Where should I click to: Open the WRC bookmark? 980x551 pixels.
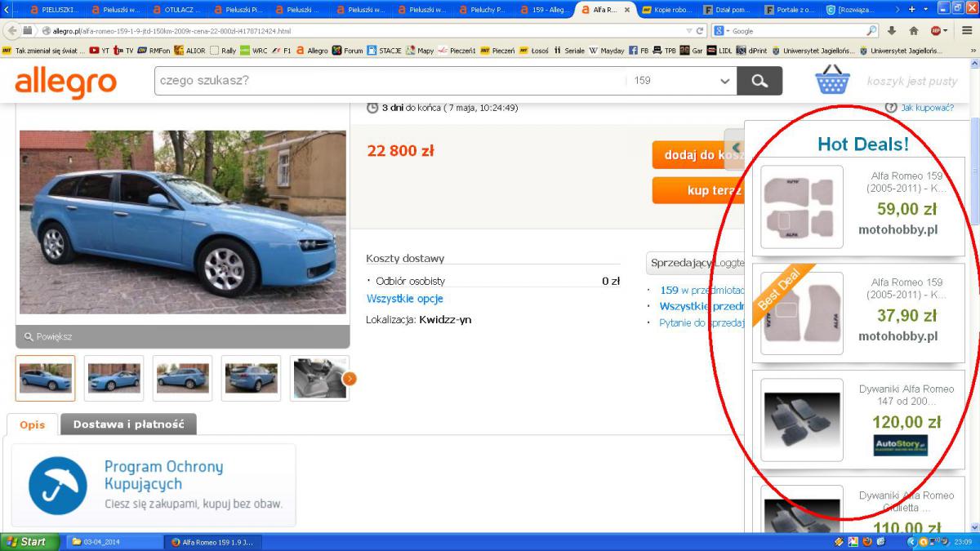(253, 51)
